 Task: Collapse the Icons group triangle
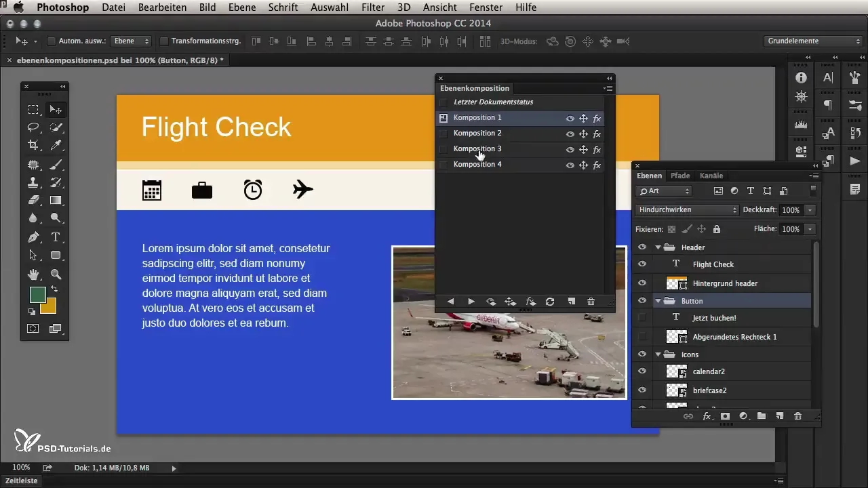pyautogui.click(x=658, y=354)
